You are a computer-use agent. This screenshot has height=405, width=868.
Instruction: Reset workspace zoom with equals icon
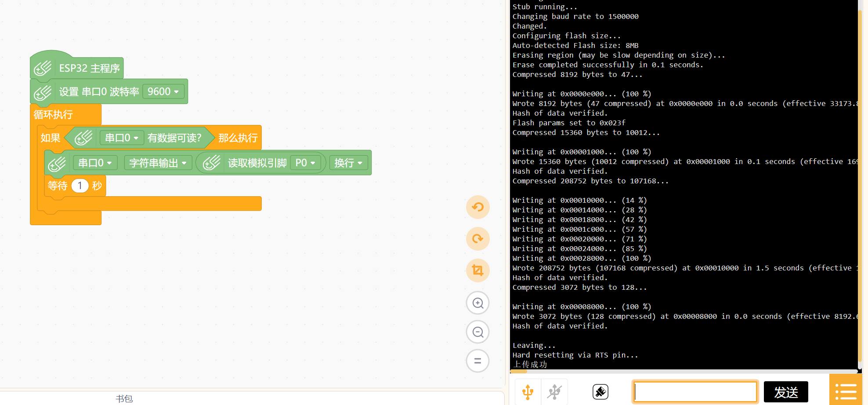pyautogui.click(x=477, y=361)
